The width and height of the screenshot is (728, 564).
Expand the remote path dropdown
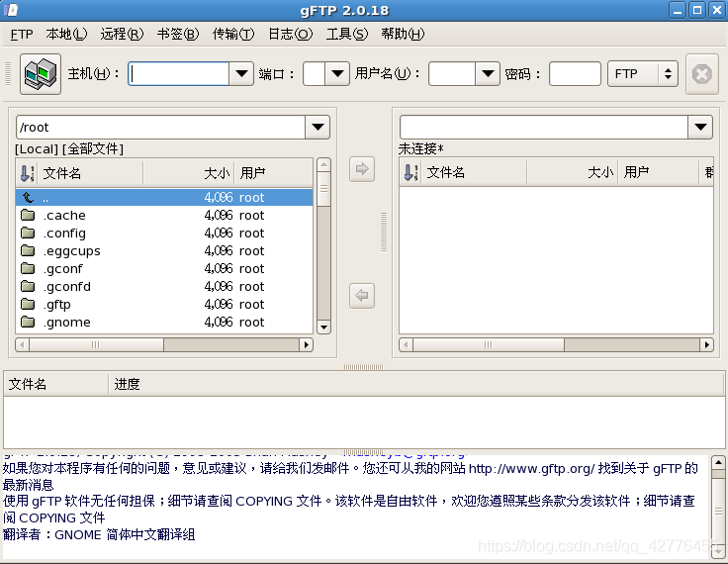click(x=700, y=128)
